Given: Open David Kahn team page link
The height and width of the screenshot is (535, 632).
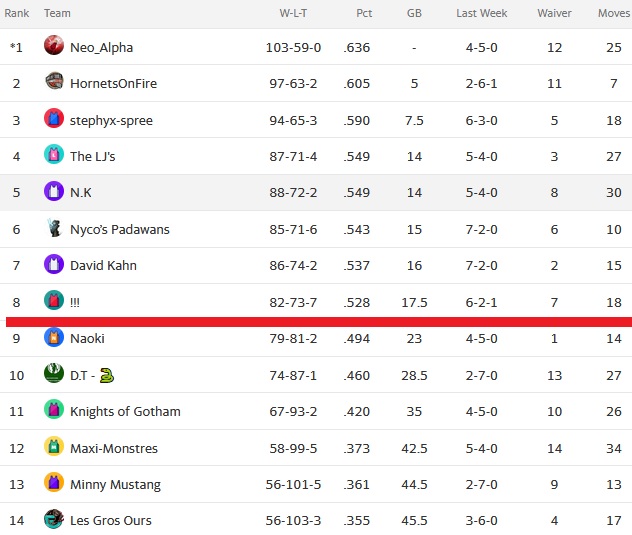Looking at the screenshot, I should click(x=103, y=265).
